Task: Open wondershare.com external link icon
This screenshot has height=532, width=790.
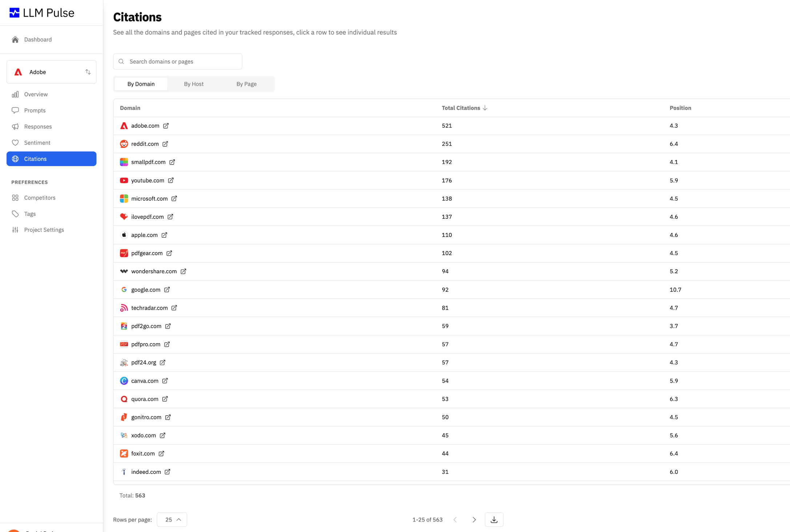Action: click(x=184, y=271)
